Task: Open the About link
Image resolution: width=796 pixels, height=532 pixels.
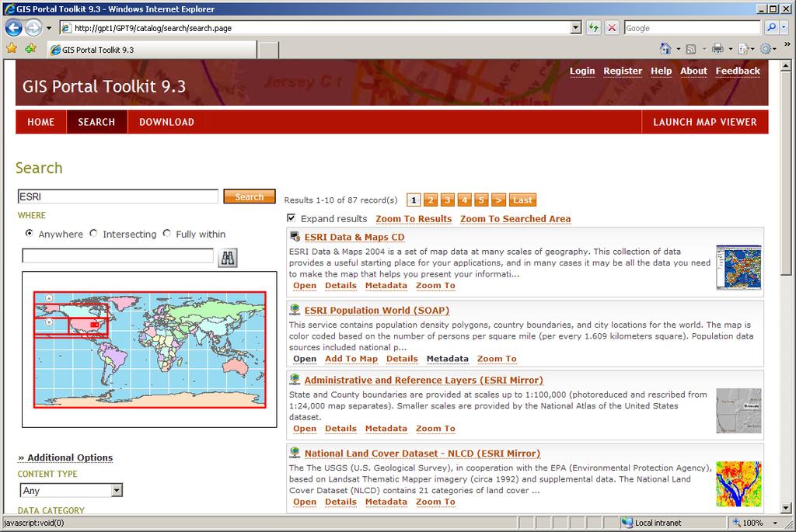Action: [x=693, y=71]
